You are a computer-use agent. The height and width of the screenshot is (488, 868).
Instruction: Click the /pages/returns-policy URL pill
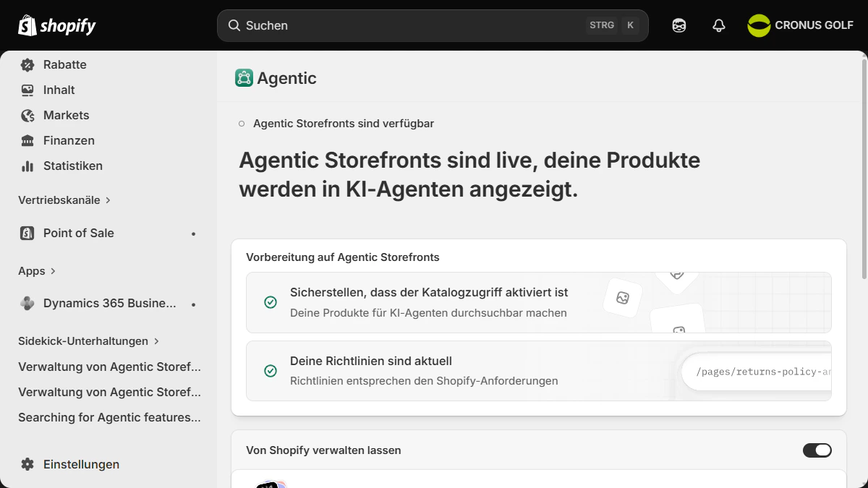[757, 372]
